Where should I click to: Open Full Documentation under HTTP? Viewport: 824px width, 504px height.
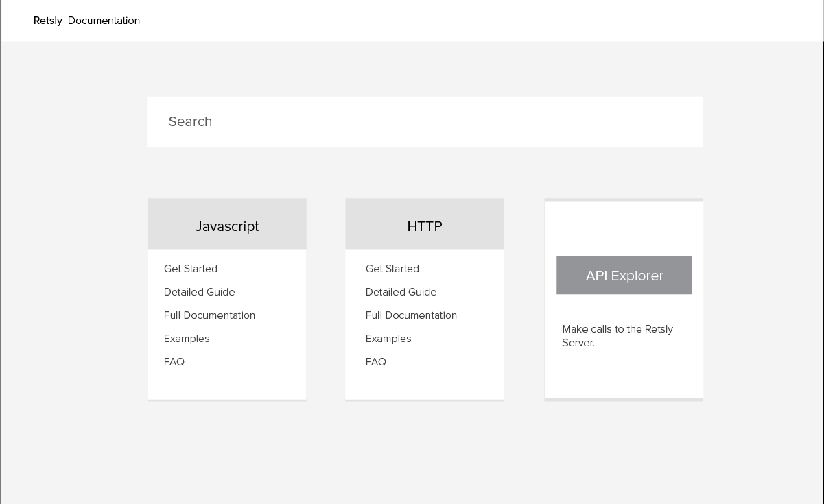tap(411, 315)
